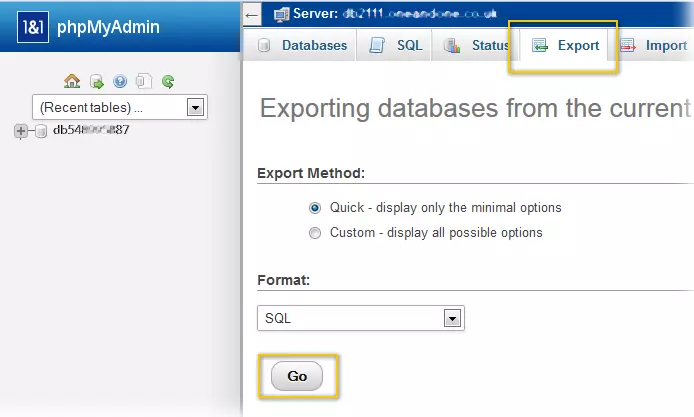Open the Recent tables dropdown
Screen dimensions: 694x417
[x=119, y=107]
